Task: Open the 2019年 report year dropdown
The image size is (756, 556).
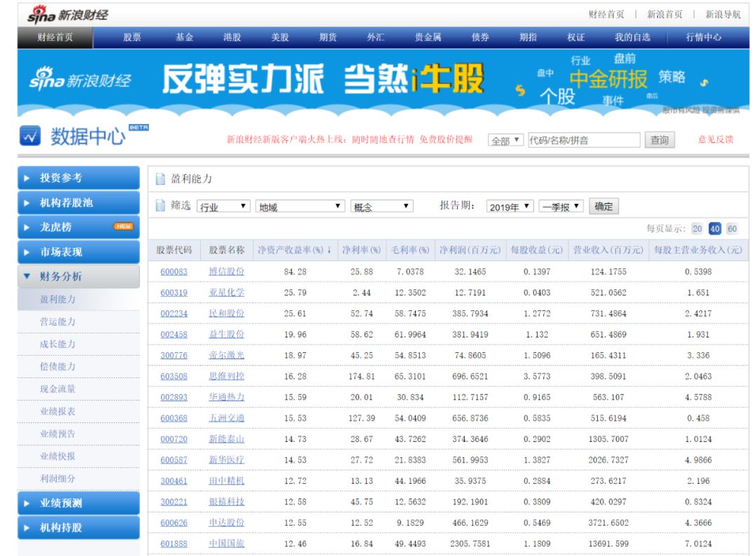Action: [510, 207]
